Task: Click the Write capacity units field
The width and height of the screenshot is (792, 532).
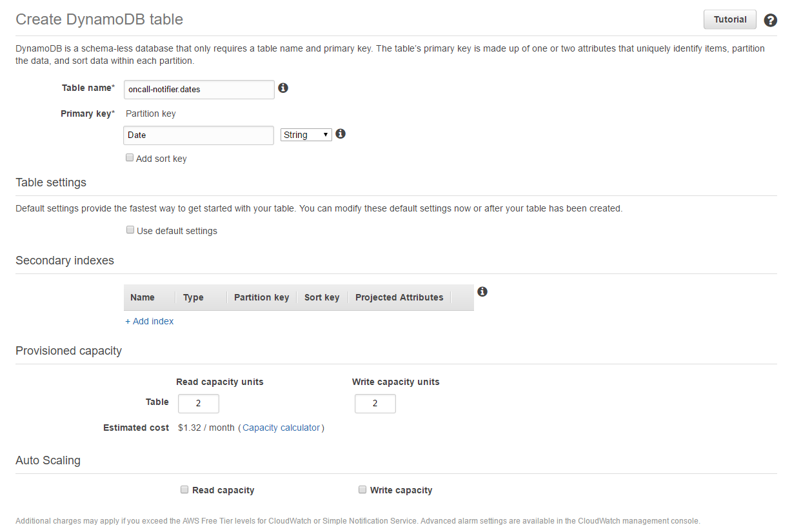Action: point(375,404)
